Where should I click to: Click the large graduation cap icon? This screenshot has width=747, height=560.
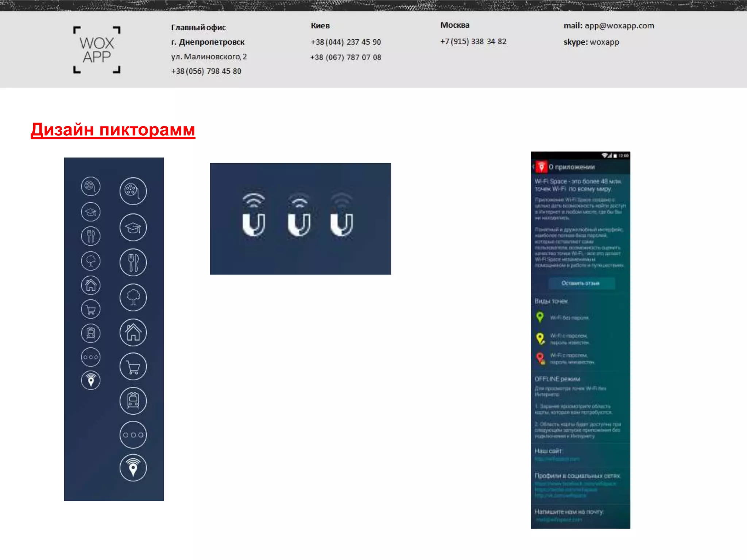click(133, 227)
